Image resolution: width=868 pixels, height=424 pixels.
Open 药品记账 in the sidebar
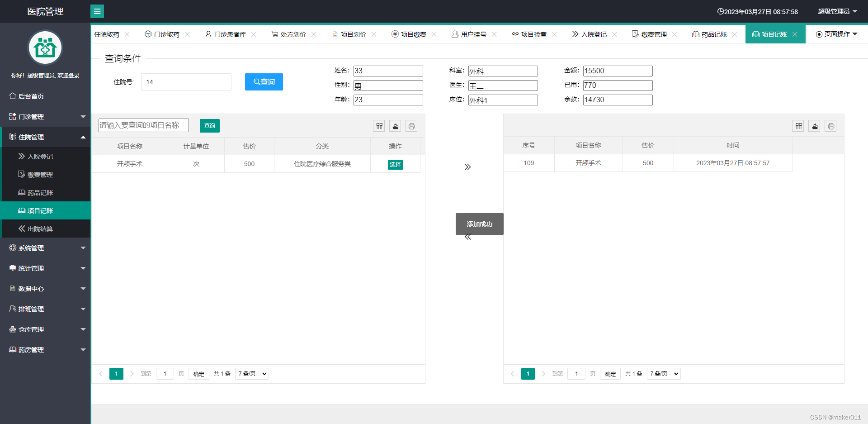46,193
